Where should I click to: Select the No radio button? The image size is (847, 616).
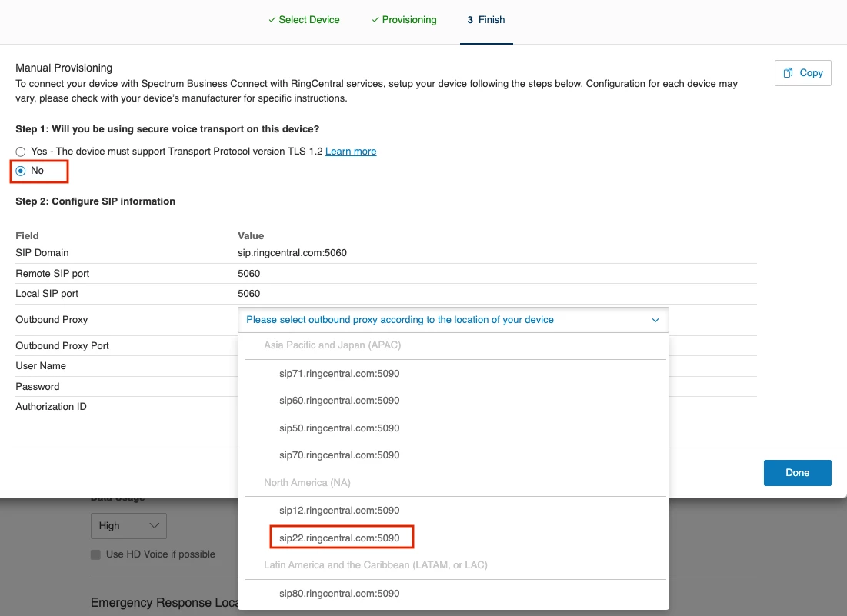point(21,171)
